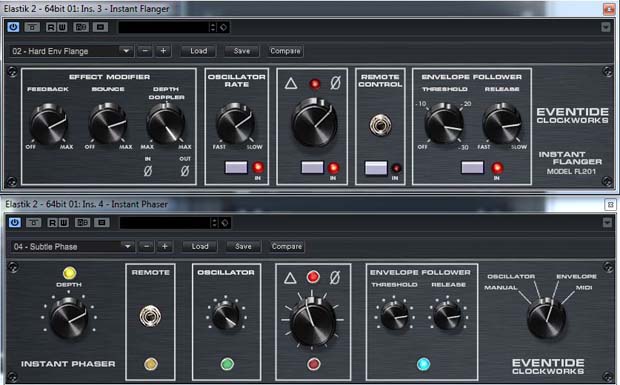
Task: Click Bounce knob in Effect Modifier
Action: 108,124
